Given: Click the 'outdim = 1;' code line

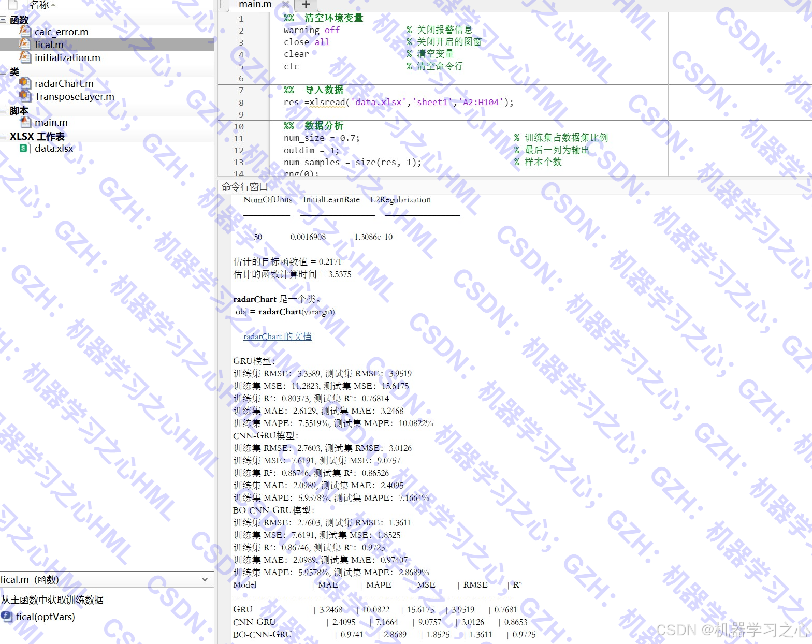Looking at the screenshot, I should pos(312,150).
